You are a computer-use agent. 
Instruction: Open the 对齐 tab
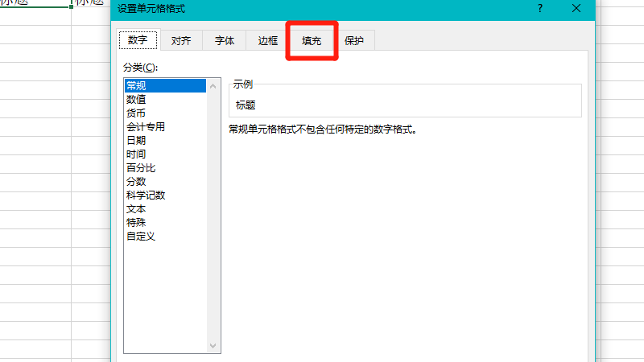coord(181,41)
